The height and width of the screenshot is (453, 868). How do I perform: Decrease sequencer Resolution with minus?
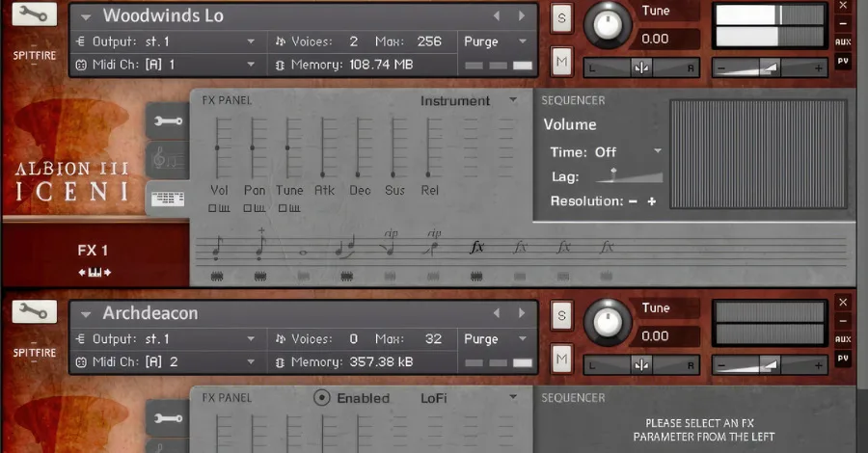point(633,201)
